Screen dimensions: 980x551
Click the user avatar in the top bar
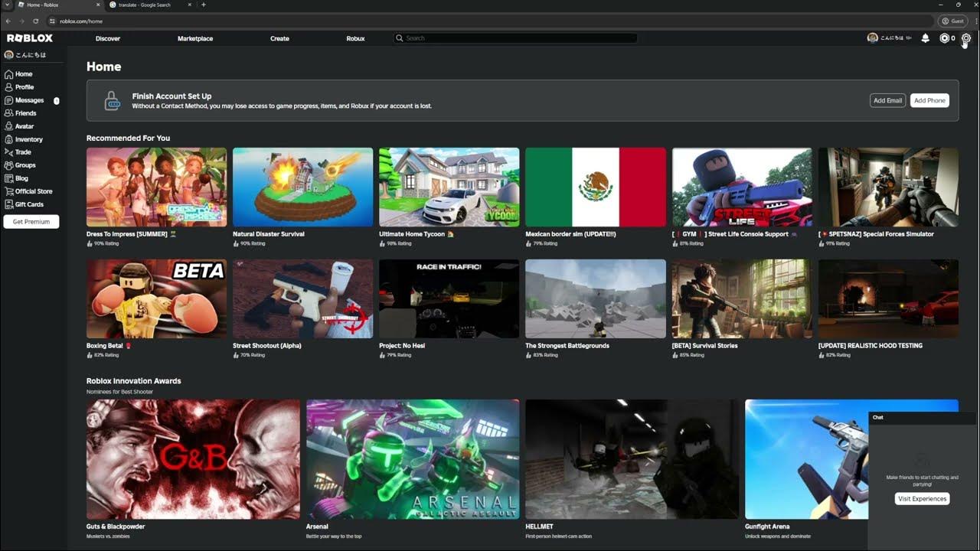872,38
